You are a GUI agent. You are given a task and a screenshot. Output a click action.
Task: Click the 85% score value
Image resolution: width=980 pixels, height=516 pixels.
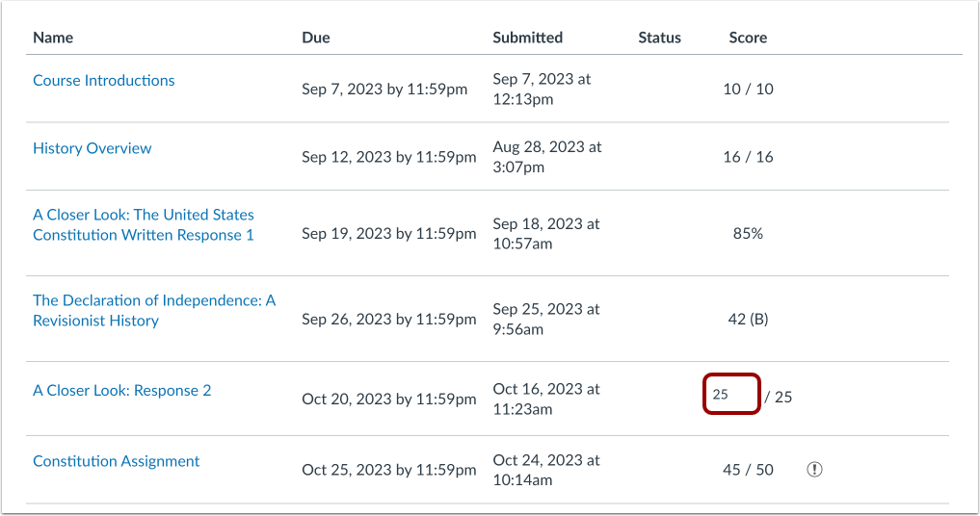[x=747, y=233]
